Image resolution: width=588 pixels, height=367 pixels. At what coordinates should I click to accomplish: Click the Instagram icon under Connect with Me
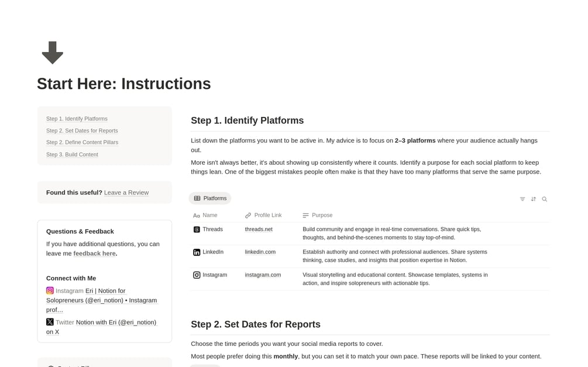50,290
